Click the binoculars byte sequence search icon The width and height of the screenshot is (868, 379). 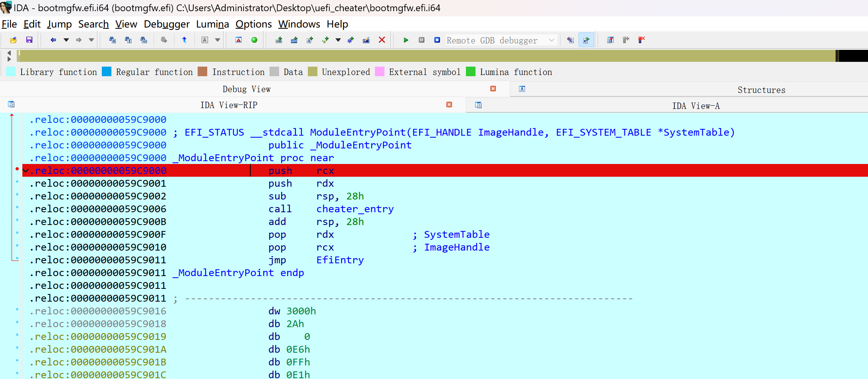(144, 40)
